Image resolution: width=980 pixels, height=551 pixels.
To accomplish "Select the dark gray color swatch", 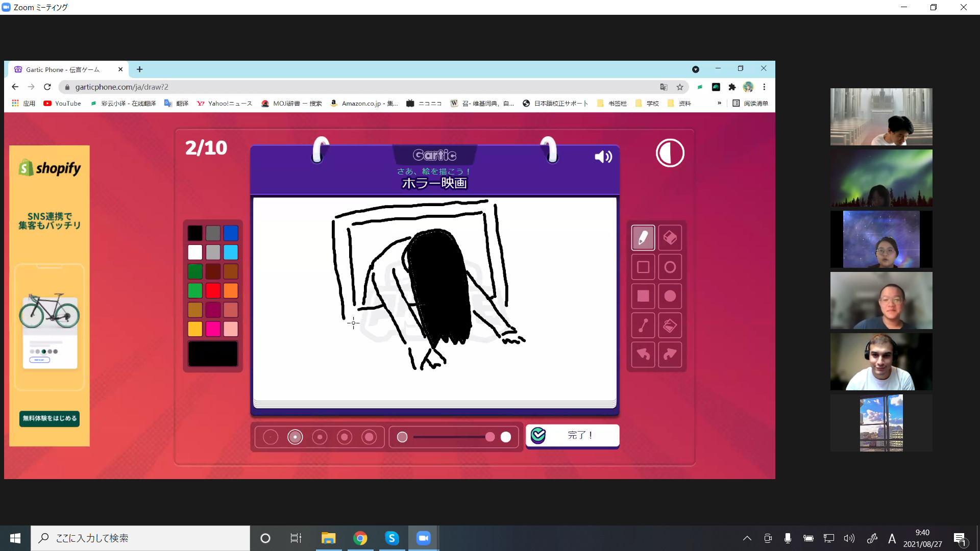I will pos(213,233).
